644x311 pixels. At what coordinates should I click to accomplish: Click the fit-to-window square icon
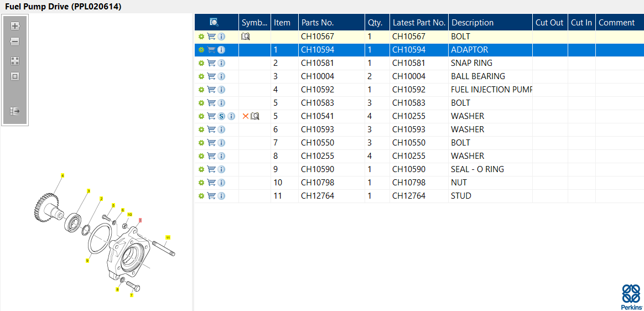15,76
